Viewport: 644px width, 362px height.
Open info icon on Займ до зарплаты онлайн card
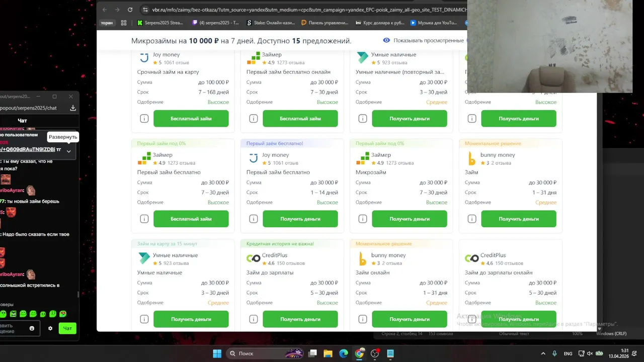point(472,319)
